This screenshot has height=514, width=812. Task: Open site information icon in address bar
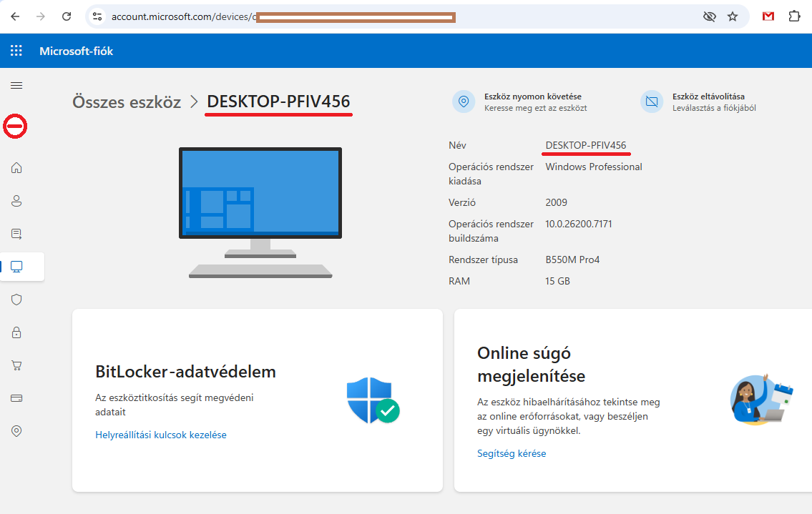click(x=97, y=16)
